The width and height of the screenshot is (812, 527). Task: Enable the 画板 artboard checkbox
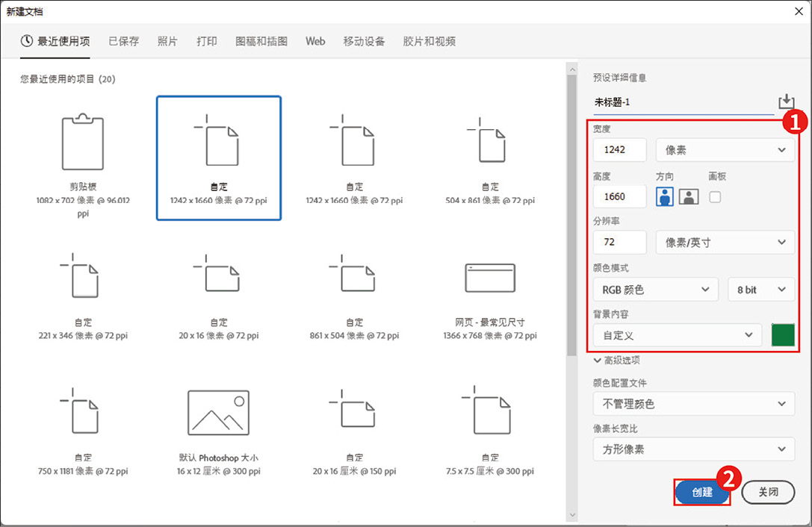click(x=715, y=197)
